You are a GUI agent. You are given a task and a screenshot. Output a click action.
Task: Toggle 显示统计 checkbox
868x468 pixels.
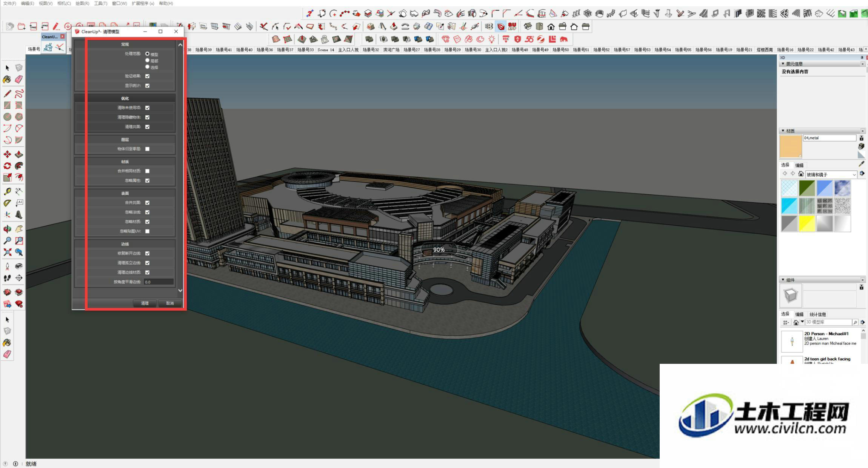tap(147, 86)
